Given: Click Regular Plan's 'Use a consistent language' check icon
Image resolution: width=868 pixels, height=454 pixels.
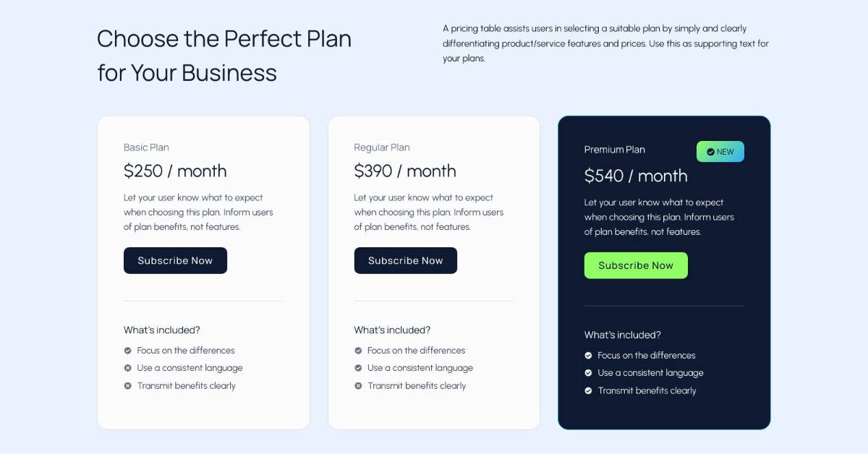Looking at the screenshot, I should (x=358, y=368).
